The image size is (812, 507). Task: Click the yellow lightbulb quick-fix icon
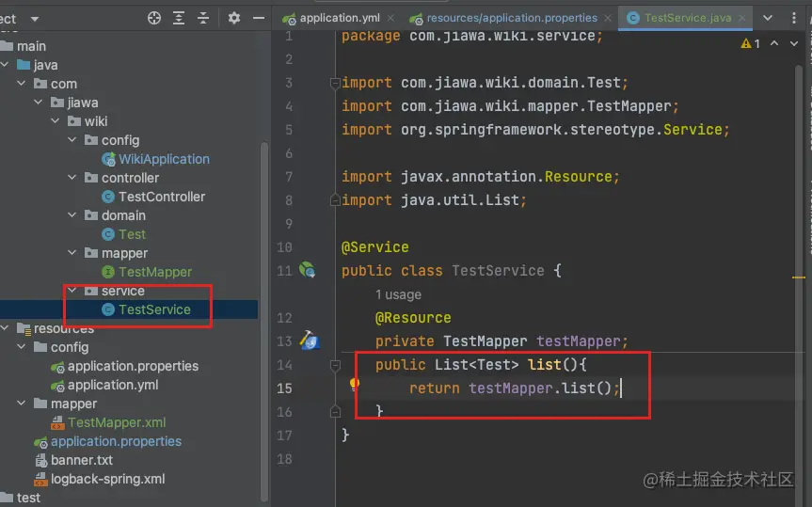(354, 385)
